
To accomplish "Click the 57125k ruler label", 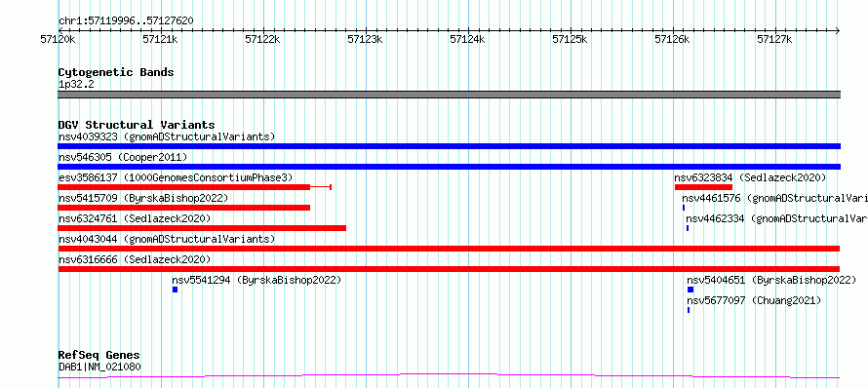I will tap(570, 39).
